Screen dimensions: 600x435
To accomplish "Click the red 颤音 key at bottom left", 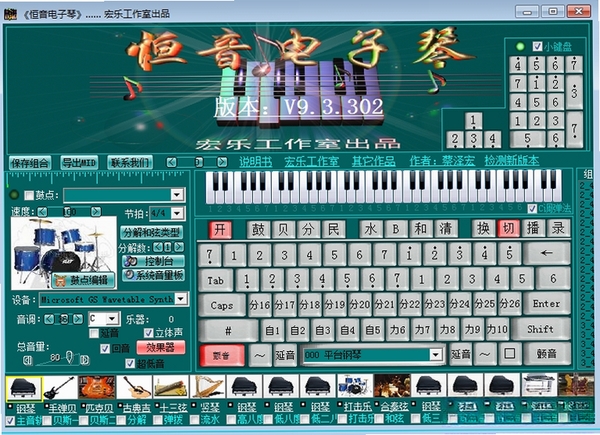I will [222, 355].
